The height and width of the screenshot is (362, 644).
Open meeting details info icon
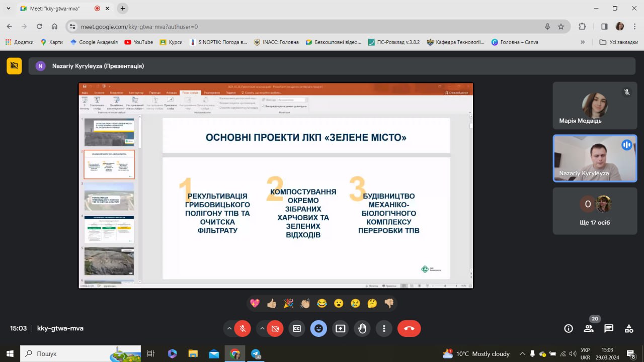[x=569, y=328]
